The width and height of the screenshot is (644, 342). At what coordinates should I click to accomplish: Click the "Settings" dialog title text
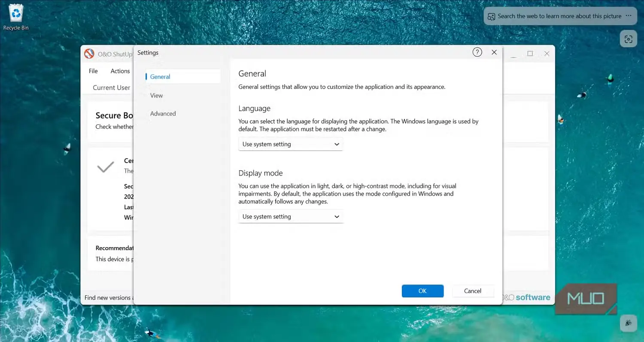point(148,53)
